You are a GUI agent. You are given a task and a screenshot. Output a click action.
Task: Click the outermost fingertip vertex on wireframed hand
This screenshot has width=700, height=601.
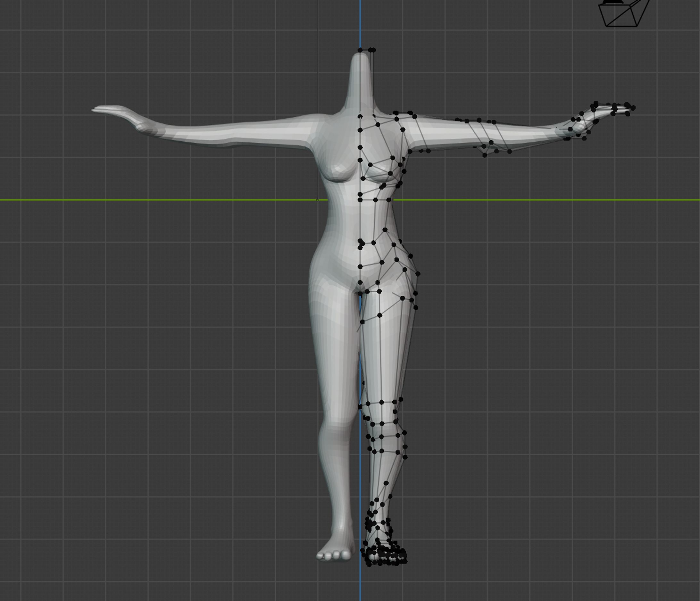click(x=633, y=108)
